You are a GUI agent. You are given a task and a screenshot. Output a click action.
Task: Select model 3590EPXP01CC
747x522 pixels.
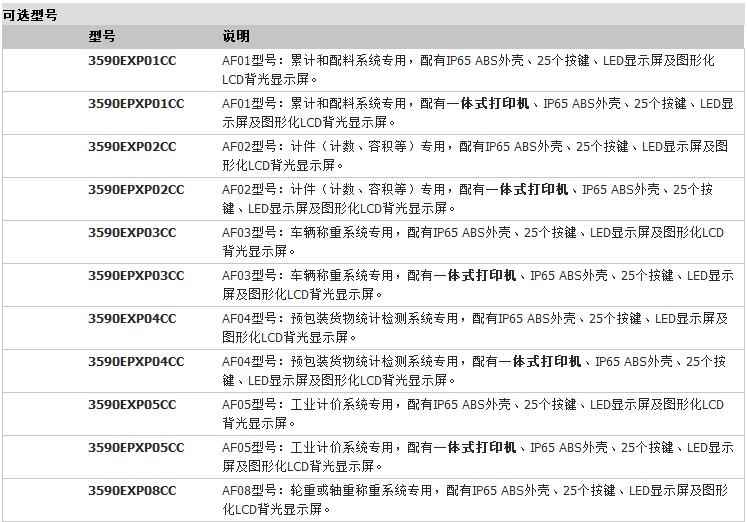click(x=136, y=104)
